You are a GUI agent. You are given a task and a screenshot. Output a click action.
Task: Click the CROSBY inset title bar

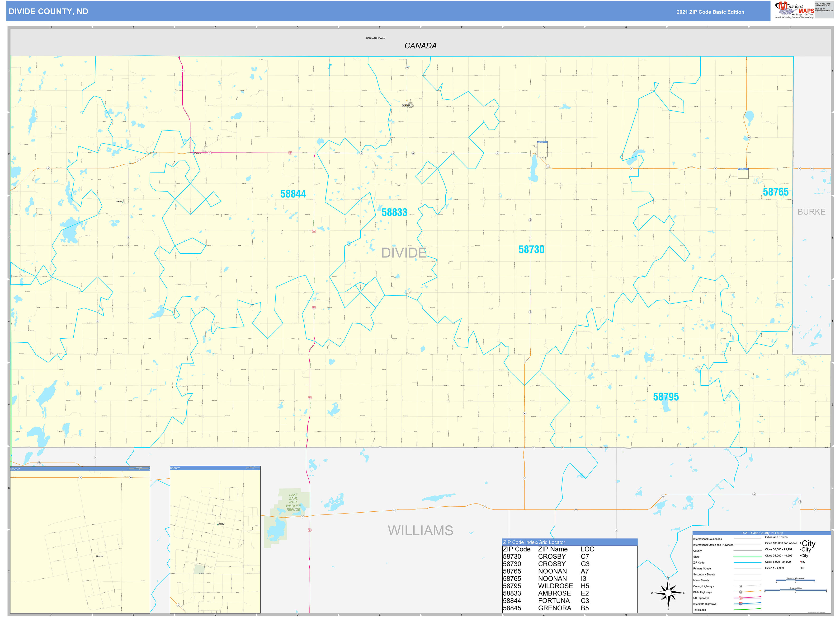click(215, 468)
